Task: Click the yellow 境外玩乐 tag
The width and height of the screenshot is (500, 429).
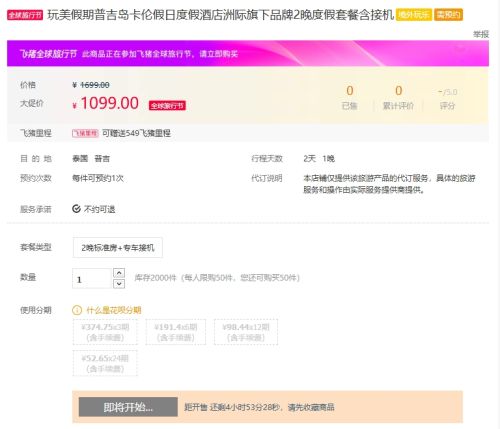Action: pos(414,15)
